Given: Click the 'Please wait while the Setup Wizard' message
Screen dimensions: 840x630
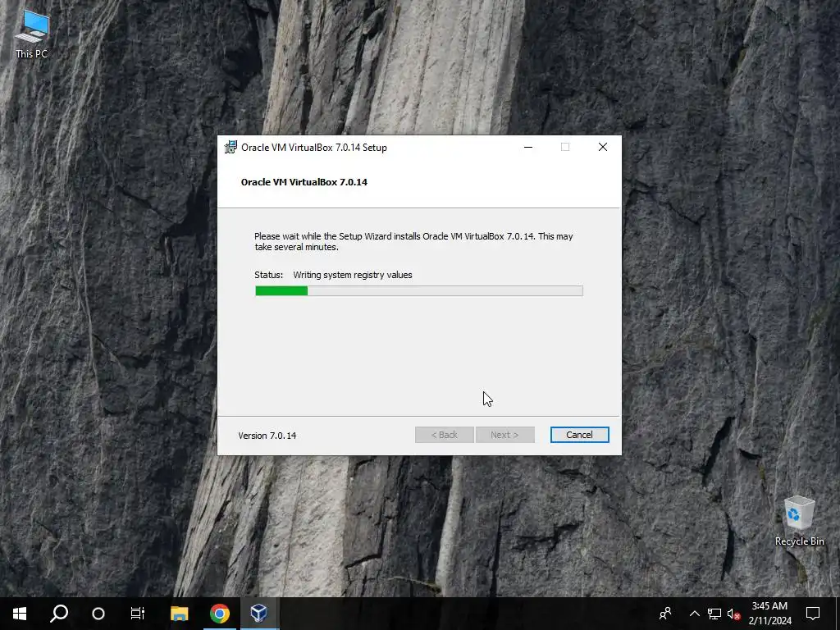Looking at the screenshot, I should click(413, 242).
